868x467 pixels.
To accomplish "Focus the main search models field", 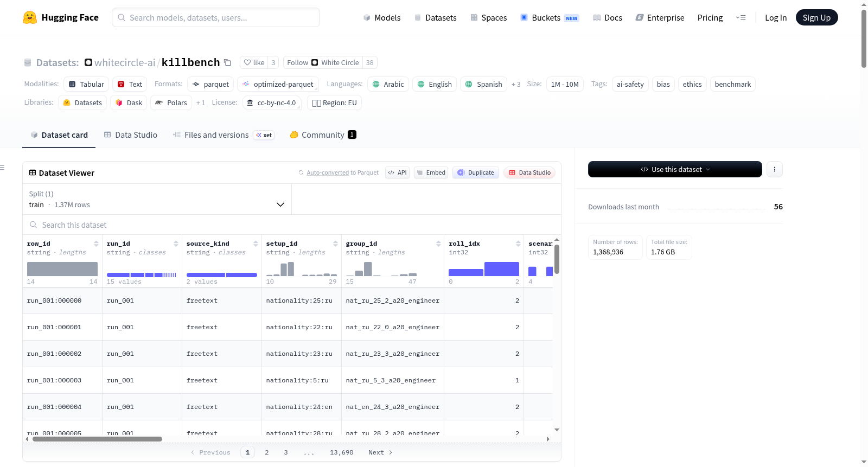I will (216, 17).
